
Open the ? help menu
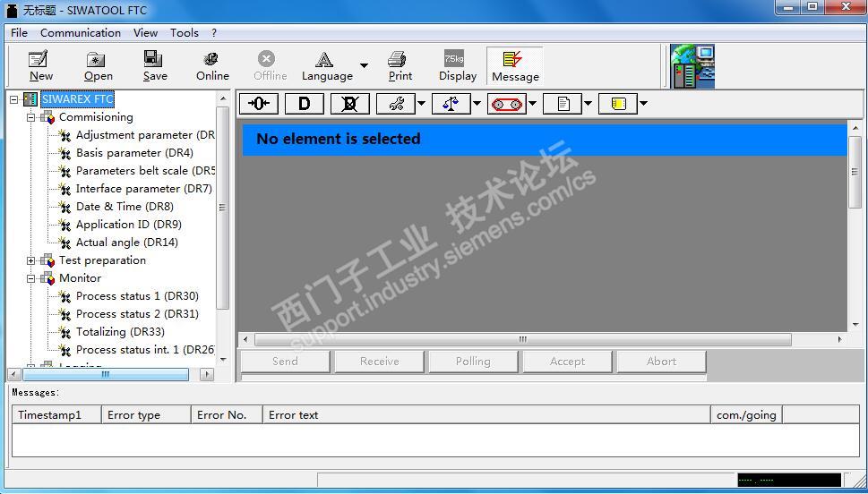(x=214, y=32)
